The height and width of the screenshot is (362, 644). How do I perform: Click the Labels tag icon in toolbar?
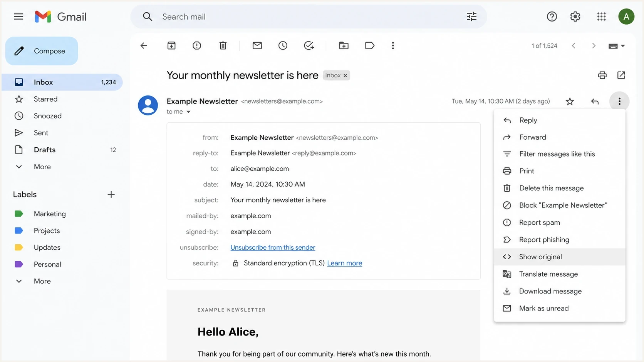click(x=370, y=45)
